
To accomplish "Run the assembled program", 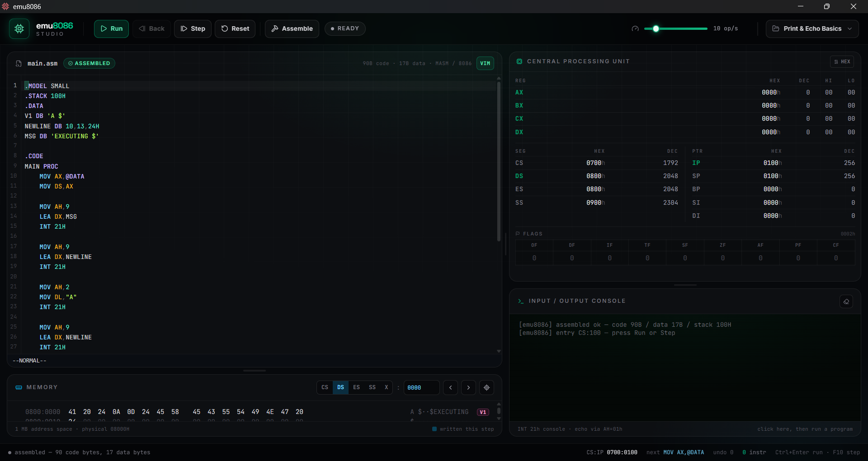I will point(111,28).
